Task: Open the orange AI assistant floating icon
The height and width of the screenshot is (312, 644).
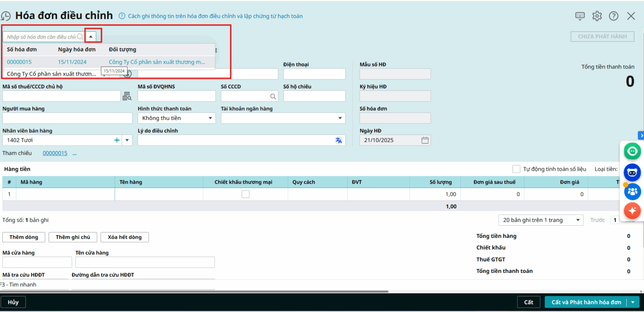Action: pyautogui.click(x=632, y=211)
